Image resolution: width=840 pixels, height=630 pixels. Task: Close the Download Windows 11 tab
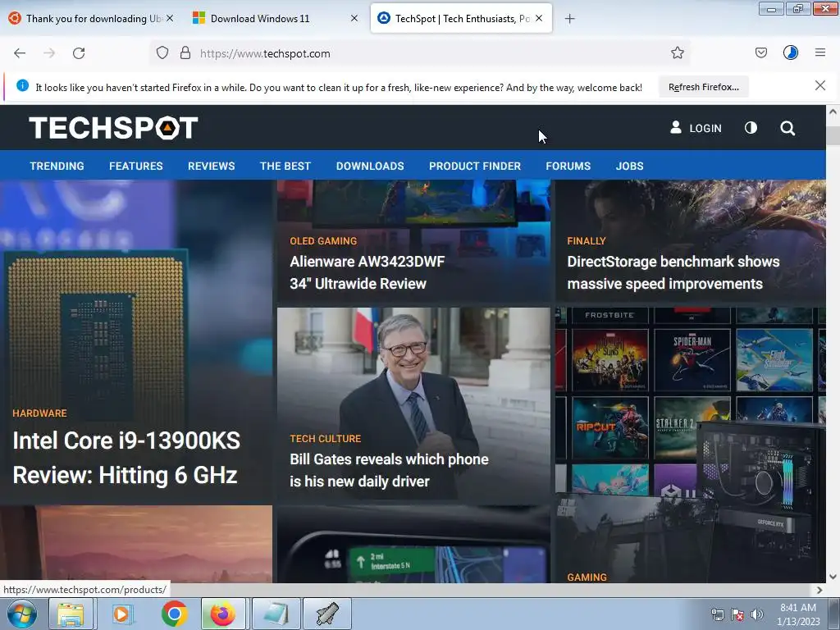click(x=354, y=18)
